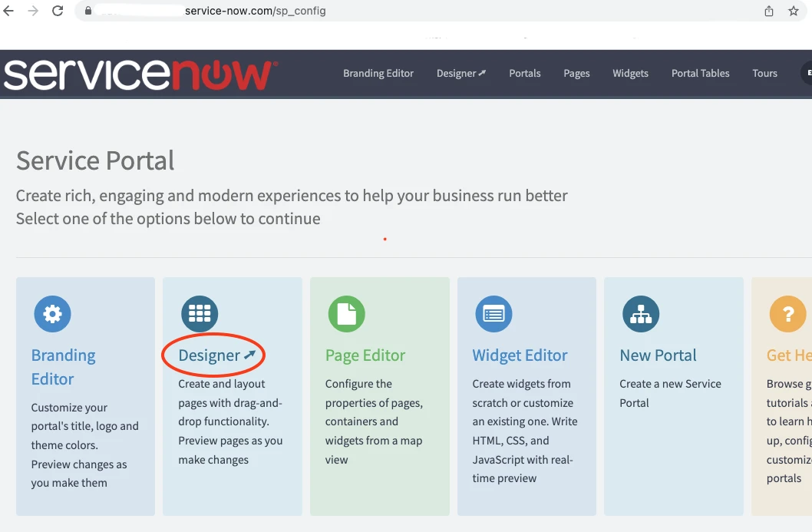Click the New Portal card title link

[658, 355]
